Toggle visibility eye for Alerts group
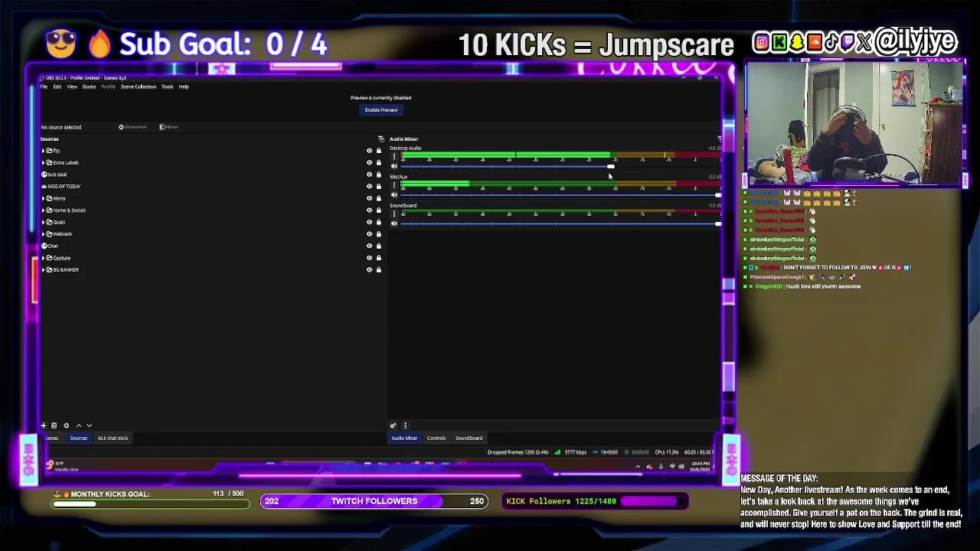 (x=369, y=198)
